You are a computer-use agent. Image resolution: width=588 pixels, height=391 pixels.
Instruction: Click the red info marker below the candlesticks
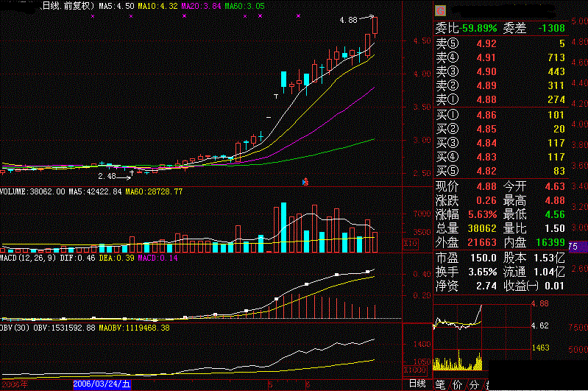click(x=305, y=180)
